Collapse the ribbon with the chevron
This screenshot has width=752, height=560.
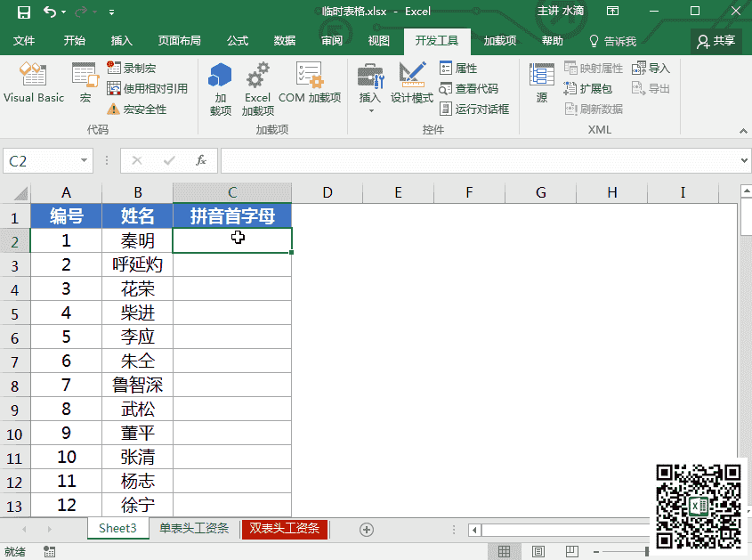[743, 131]
